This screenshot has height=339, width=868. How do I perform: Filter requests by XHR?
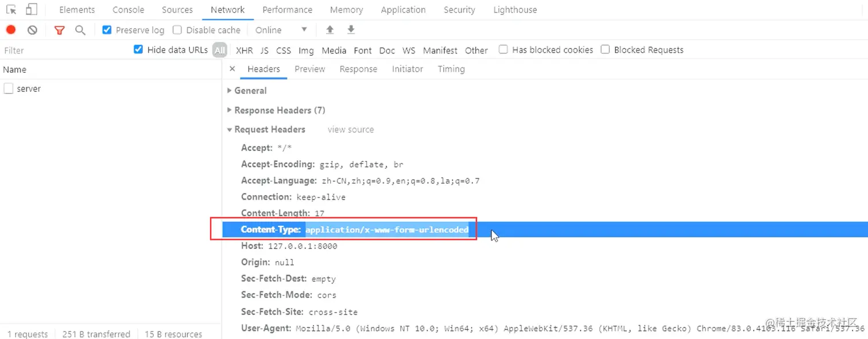(244, 50)
